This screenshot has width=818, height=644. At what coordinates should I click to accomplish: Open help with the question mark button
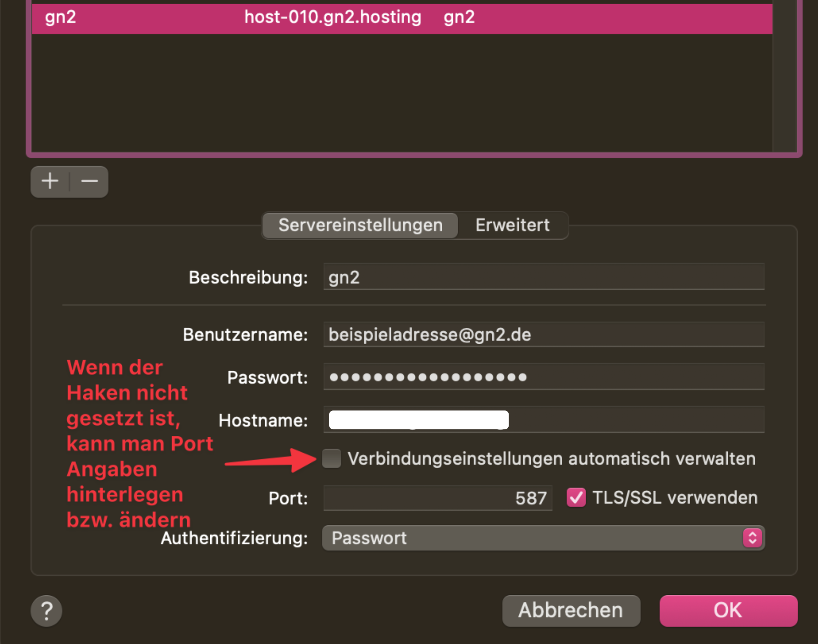click(46, 611)
